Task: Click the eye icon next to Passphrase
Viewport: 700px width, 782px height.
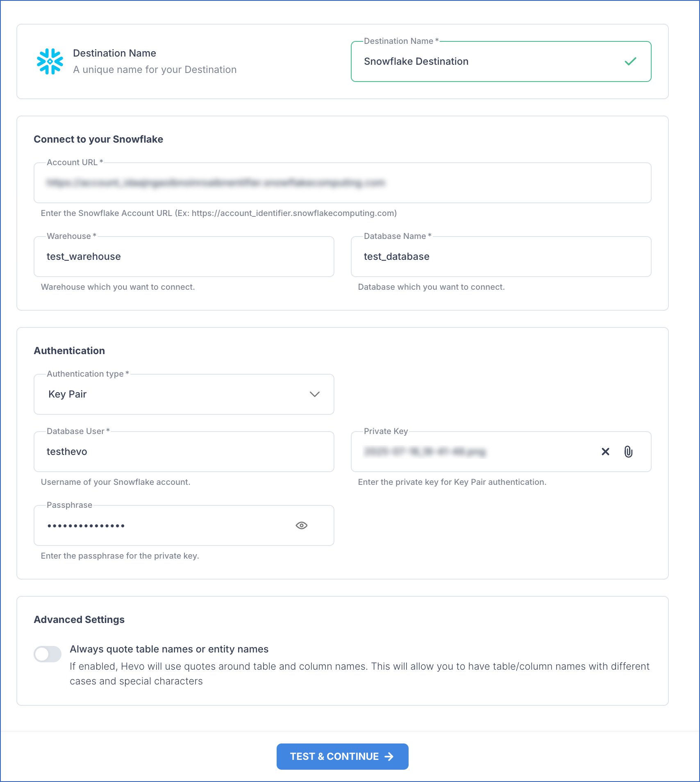Action: tap(302, 525)
